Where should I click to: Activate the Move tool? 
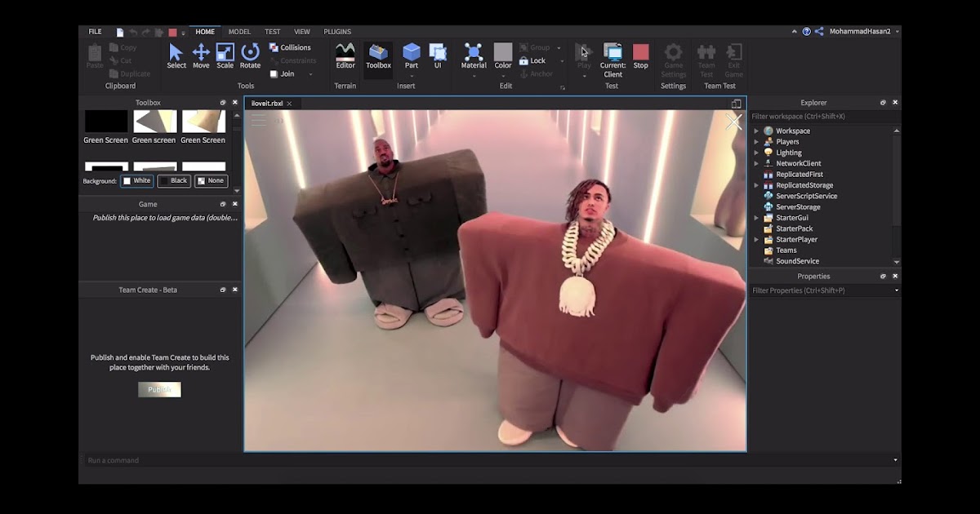point(201,56)
